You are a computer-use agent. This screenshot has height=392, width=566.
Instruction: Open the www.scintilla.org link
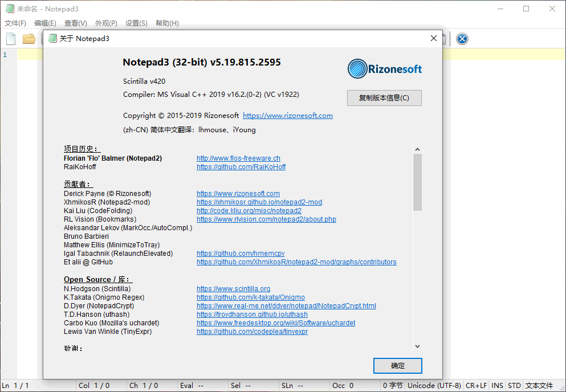[x=233, y=289]
